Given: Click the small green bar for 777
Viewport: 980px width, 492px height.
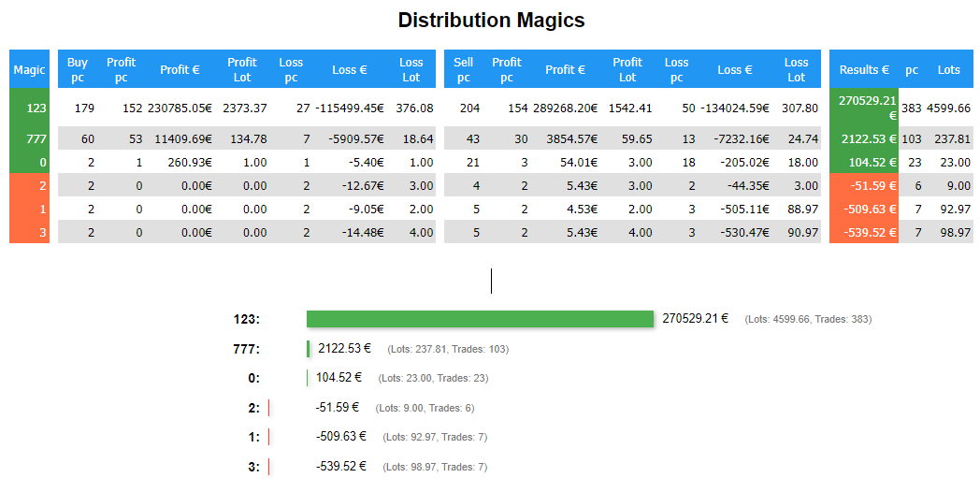Looking at the screenshot, I should [309, 349].
